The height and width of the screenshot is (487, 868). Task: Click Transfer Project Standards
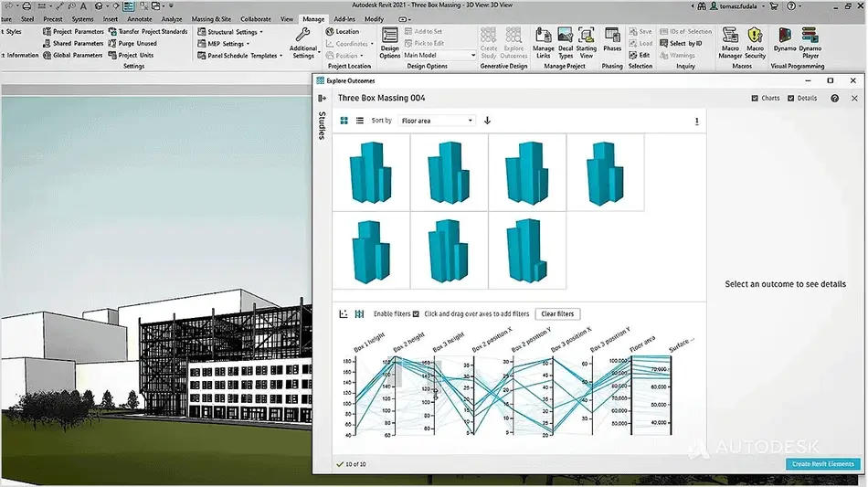pos(148,32)
